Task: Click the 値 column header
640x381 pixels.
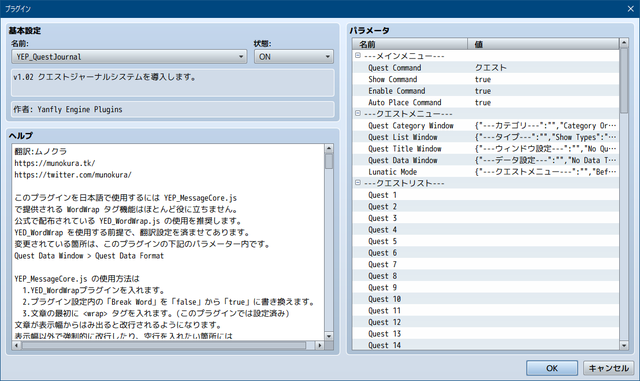Action: point(543,44)
